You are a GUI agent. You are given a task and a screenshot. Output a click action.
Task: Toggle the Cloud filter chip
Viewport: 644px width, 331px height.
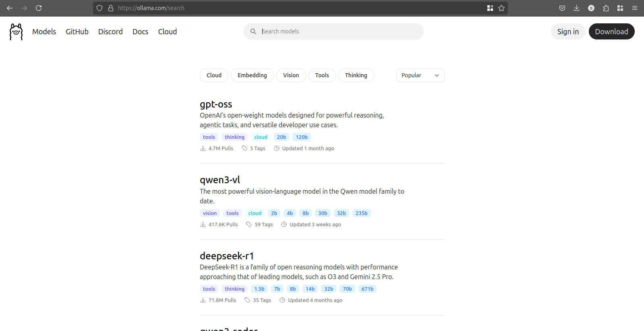(214, 75)
